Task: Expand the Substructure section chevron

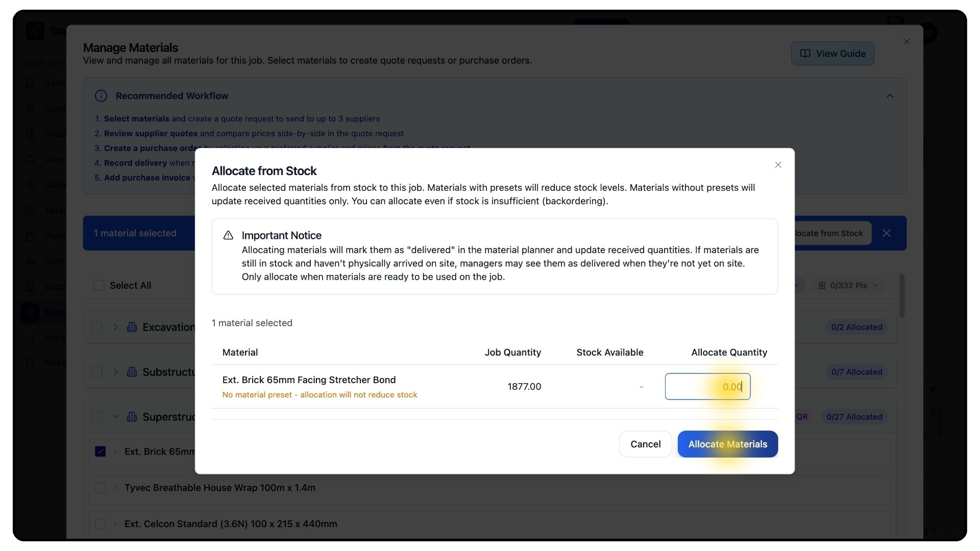Action: pos(115,372)
